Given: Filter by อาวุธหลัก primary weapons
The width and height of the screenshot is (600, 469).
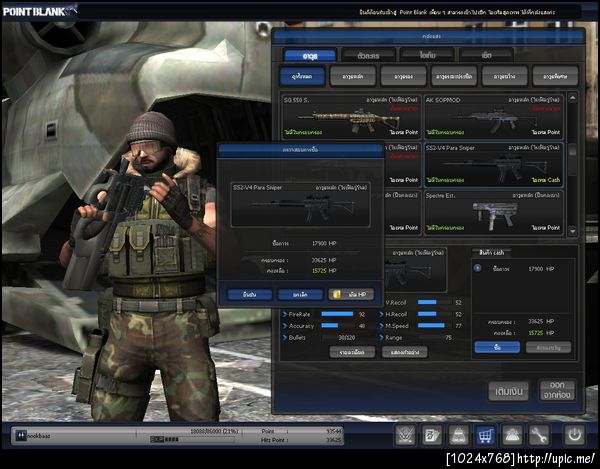Looking at the screenshot, I should (x=352, y=76).
